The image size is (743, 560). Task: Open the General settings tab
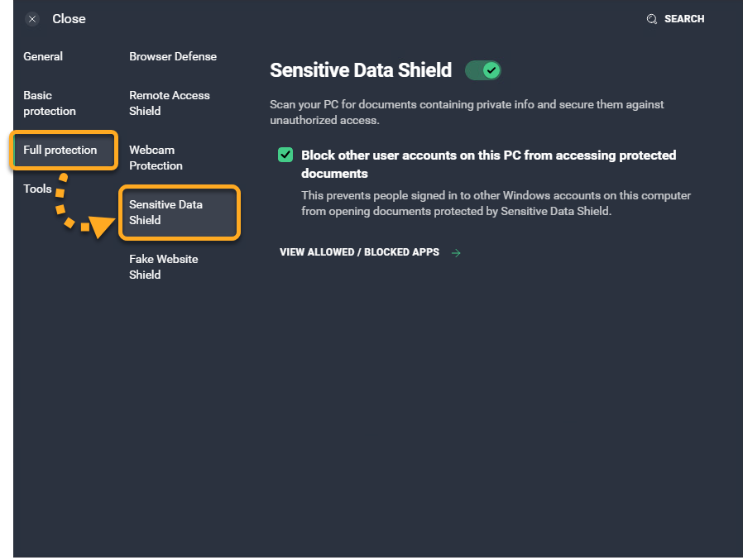pos(43,57)
